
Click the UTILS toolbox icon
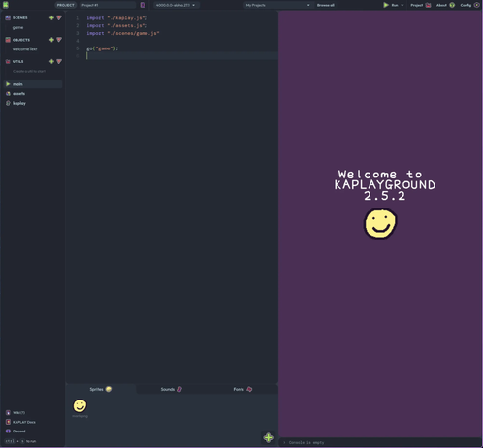pos(8,61)
